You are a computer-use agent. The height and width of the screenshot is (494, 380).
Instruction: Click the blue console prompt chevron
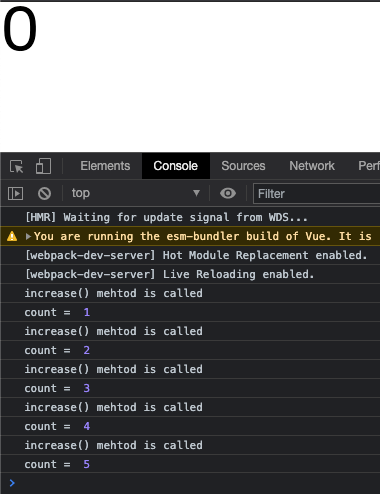[x=12, y=483]
